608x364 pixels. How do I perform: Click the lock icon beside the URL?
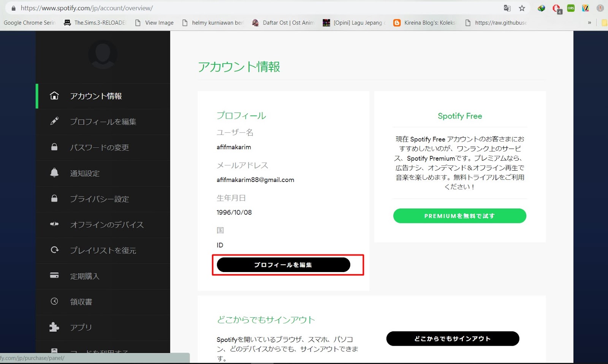pyautogui.click(x=14, y=8)
